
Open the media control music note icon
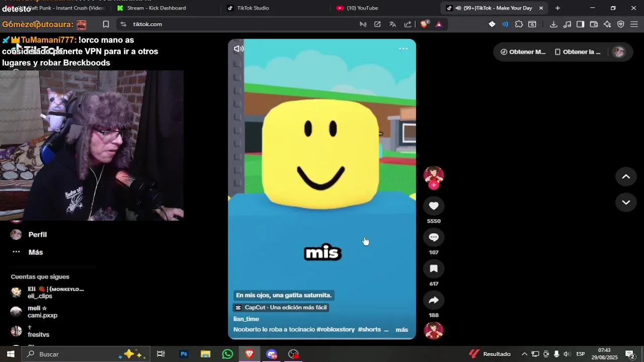tap(567, 24)
